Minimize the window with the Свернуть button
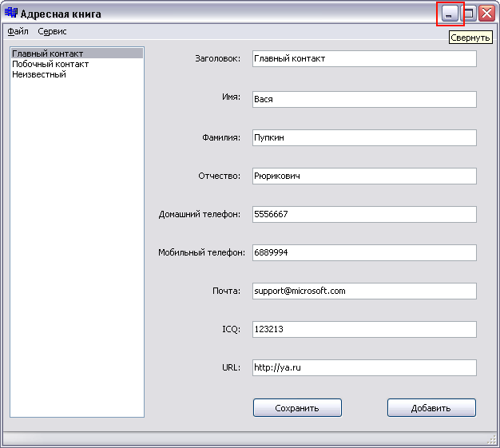500x448 pixels. [451, 14]
